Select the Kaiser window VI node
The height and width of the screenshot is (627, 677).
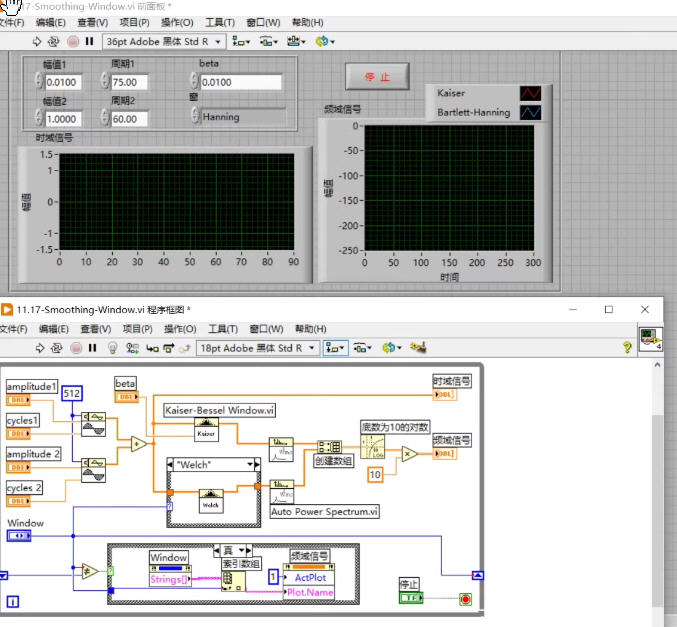tap(206, 430)
